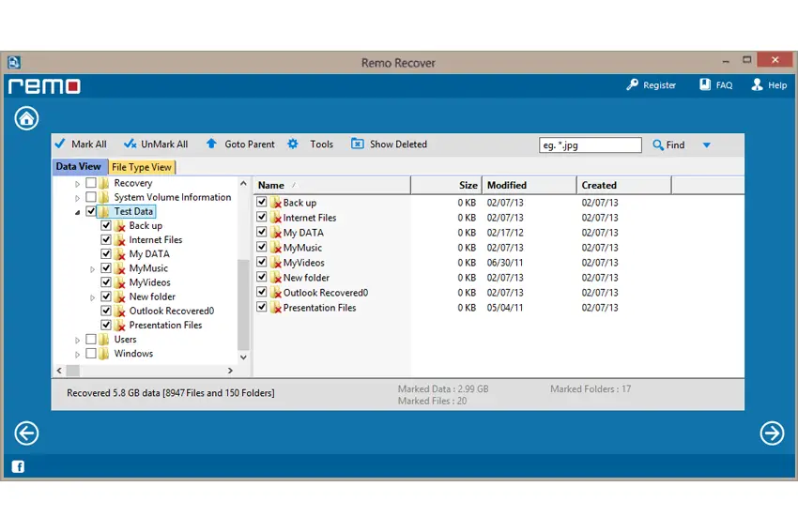Screen dimensions: 798x532
Task: Toggle My DATA checkbox in file list
Action: point(262,232)
